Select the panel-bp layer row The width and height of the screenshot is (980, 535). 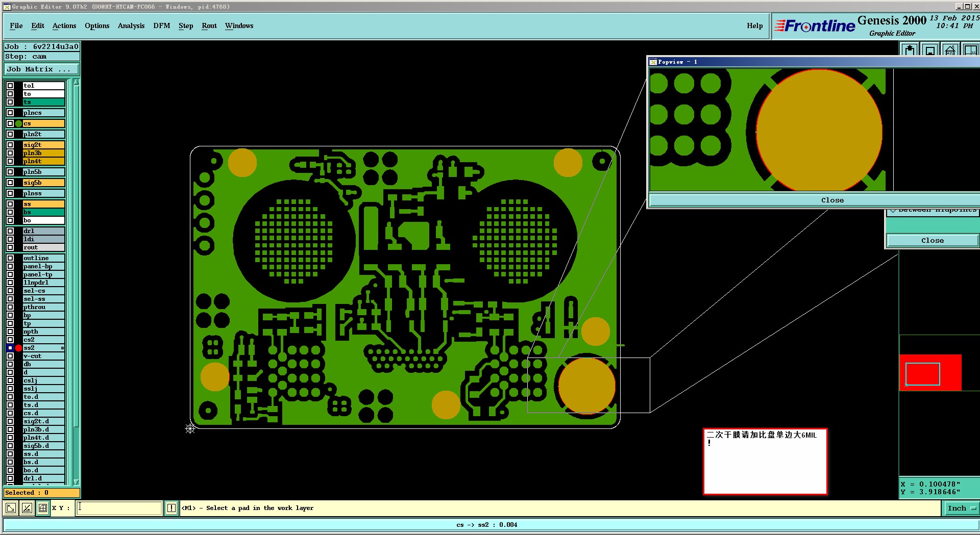coord(43,266)
